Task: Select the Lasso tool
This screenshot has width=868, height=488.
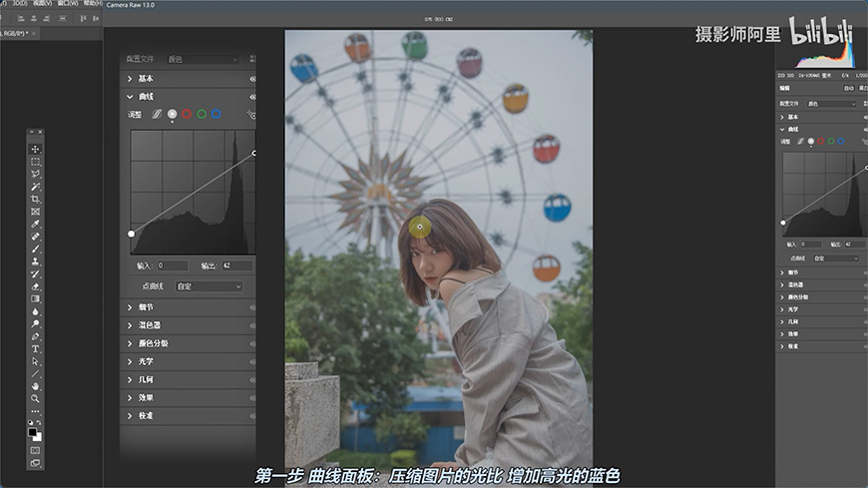Action: 36,174
